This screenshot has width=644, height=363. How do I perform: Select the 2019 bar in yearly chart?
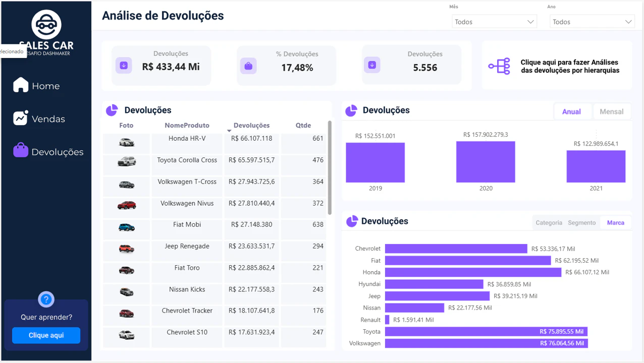coord(375,162)
